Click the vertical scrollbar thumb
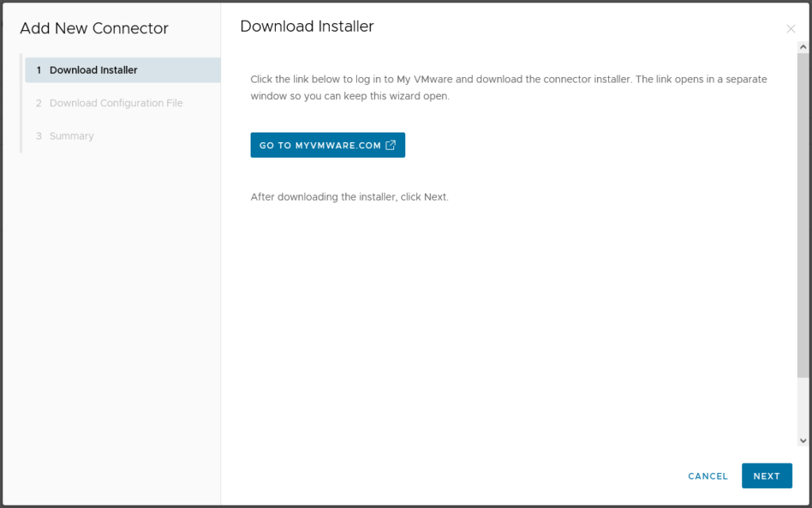This screenshot has height=508, width=812. pos(802,214)
